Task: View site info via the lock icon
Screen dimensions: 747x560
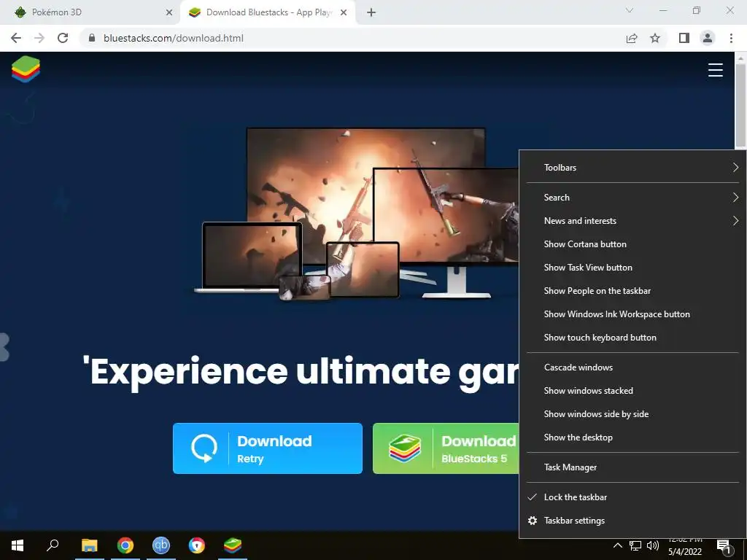Action: pyautogui.click(x=92, y=38)
